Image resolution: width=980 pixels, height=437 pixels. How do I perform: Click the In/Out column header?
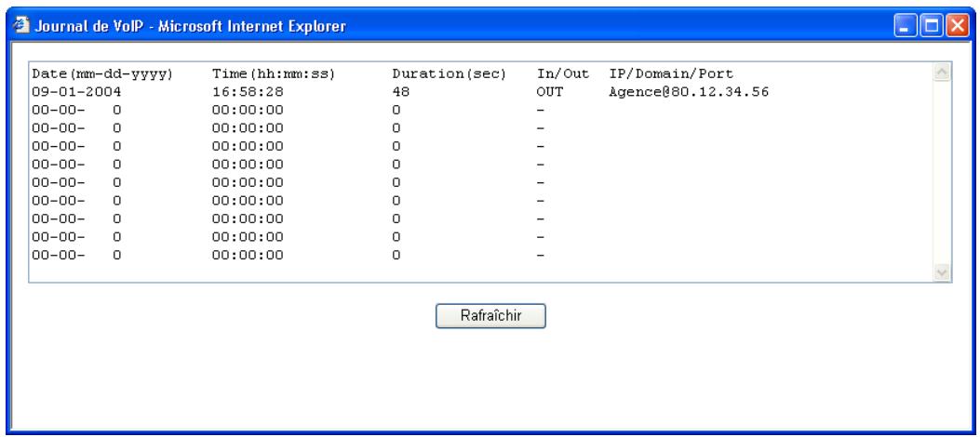coord(562,74)
